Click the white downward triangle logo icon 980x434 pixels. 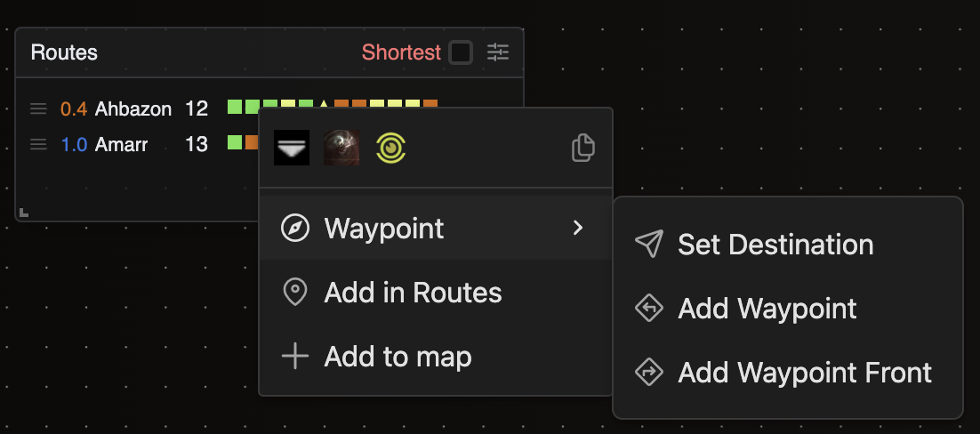click(x=292, y=148)
